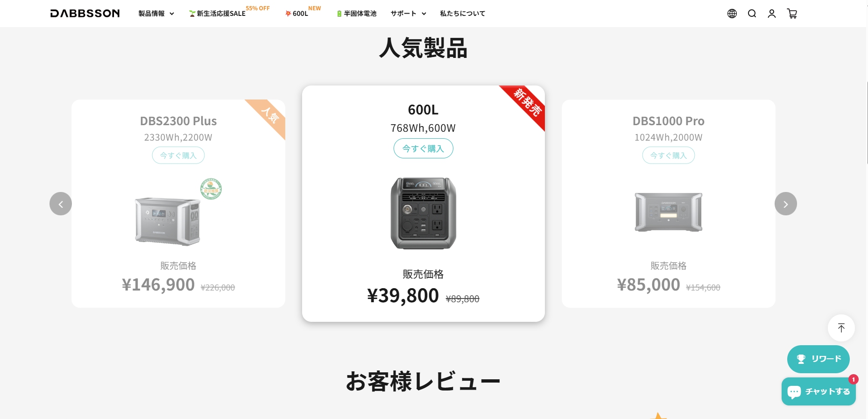Go to 私たちについて page
The height and width of the screenshot is (419, 868).
[x=462, y=14]
